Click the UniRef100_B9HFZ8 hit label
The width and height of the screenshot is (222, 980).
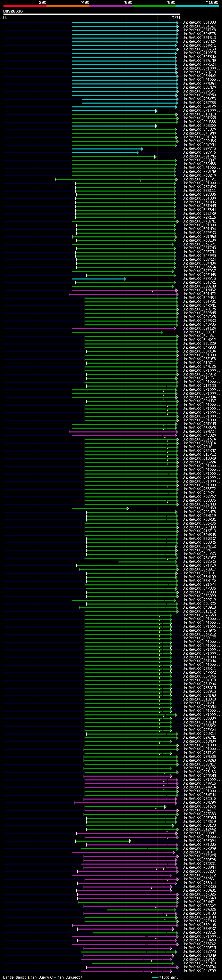click(x=199, y=34)
